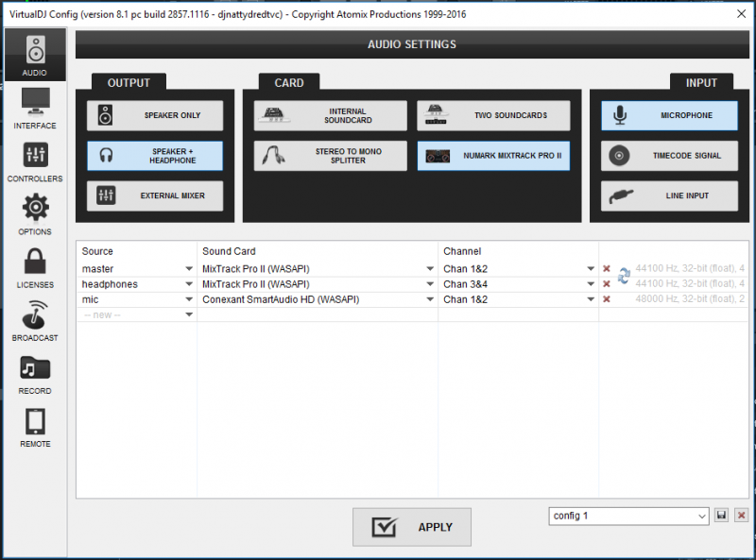
Task: Toggle Timecode Signal input
Action: [669, 156]
